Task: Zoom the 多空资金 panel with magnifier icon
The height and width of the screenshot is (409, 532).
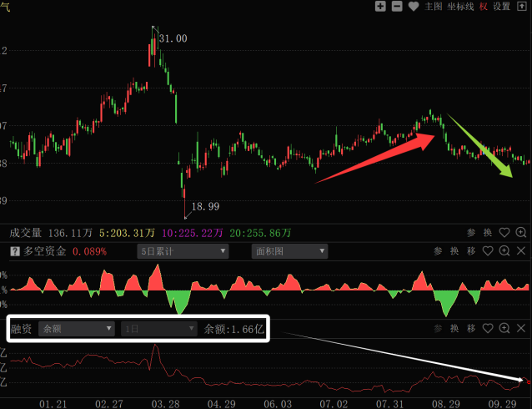Action: (x=504, y=251)
